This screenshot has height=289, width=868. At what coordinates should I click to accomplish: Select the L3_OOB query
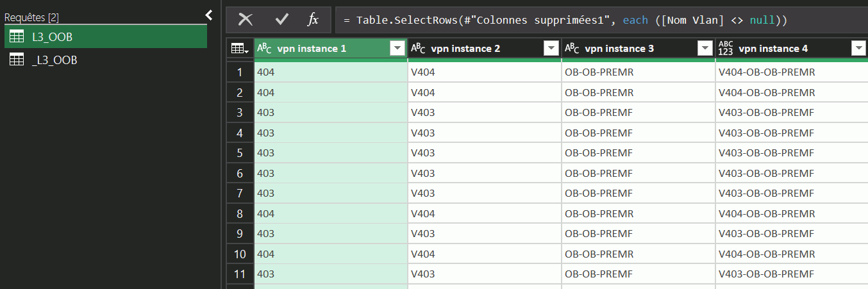tap(52, 37)
